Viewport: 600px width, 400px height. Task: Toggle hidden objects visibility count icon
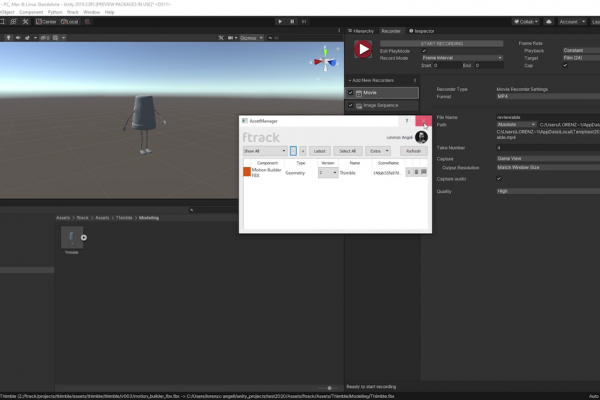45,38
